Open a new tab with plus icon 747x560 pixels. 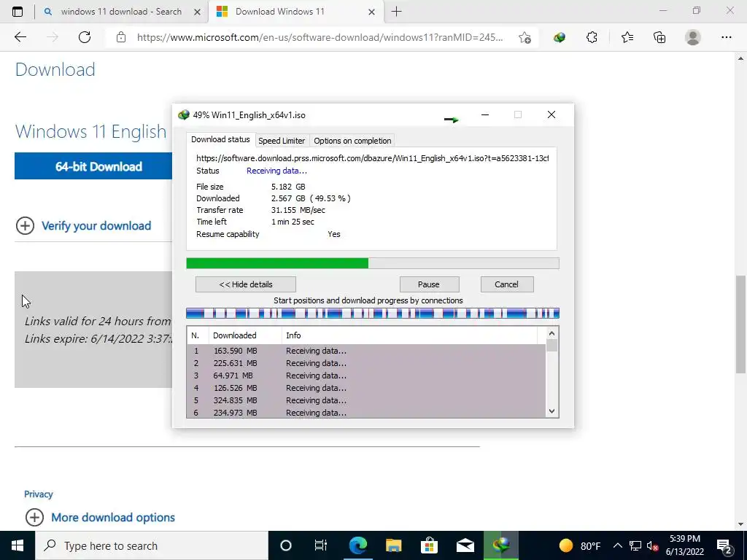click(396, 12)
